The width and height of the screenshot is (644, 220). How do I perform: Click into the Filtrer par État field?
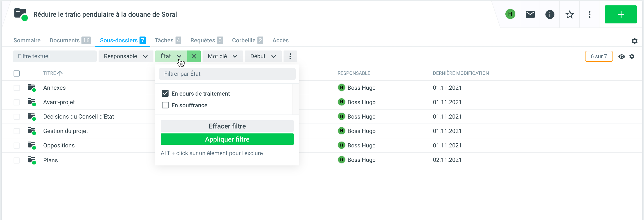tap(227, 74)
